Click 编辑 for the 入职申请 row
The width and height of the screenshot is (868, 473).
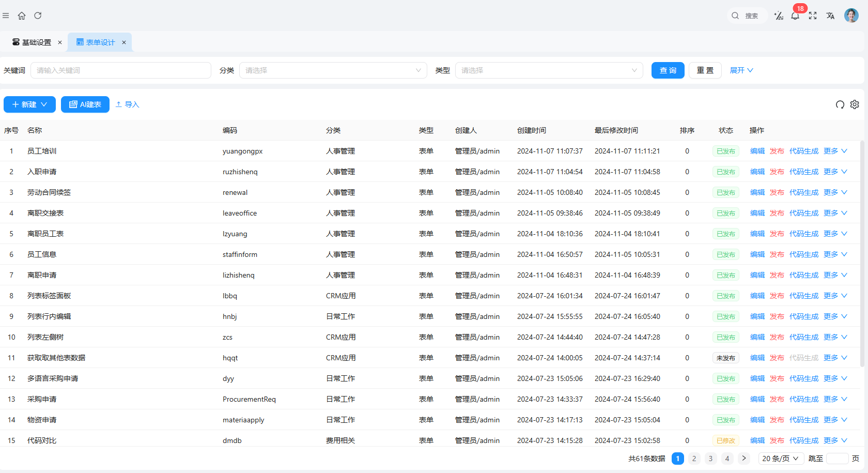tap(757, 172)
